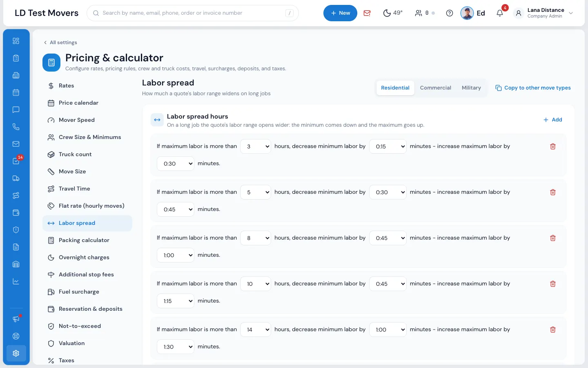Image resolution: width=588 pixels, height=368 pixels.
Task: Open the red mail icon in header
Action: (367, 13)
